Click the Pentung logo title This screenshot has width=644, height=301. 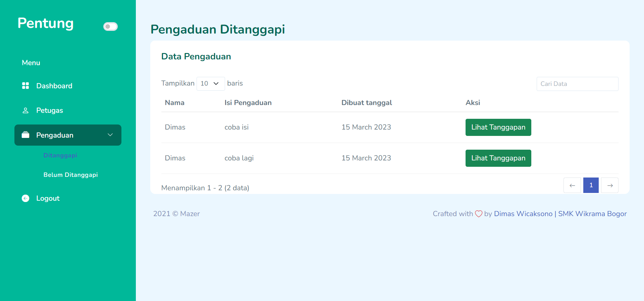[46, 23]
